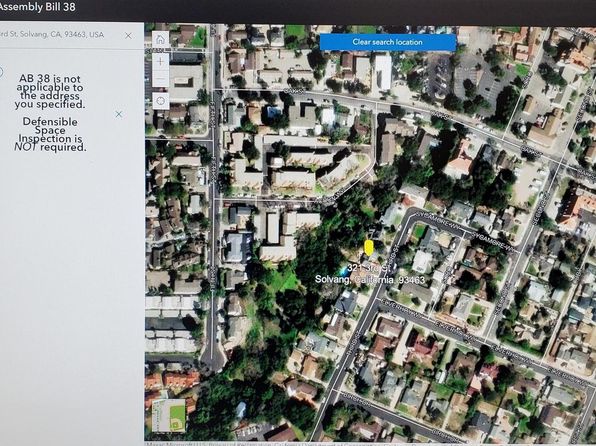Click the partially visible info circle icon
Screen dimensions: 596x446
1,71
